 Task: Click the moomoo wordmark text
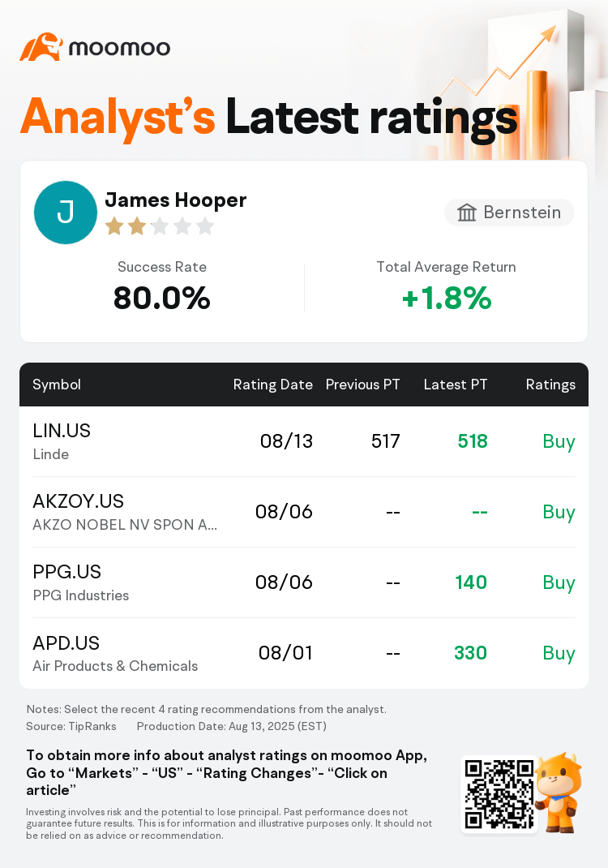click(119, 48)
